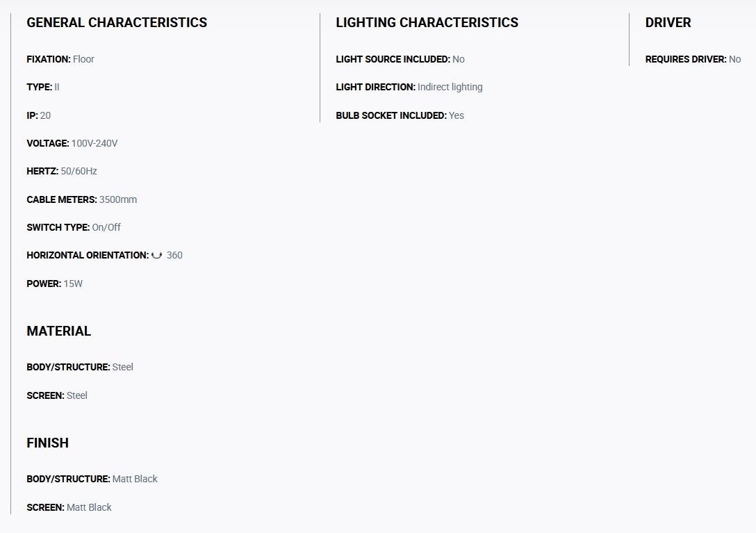Click the Finish Body/Structure Matt Black value
Screen dimensions: 756x533
click(x=135, y=479)
